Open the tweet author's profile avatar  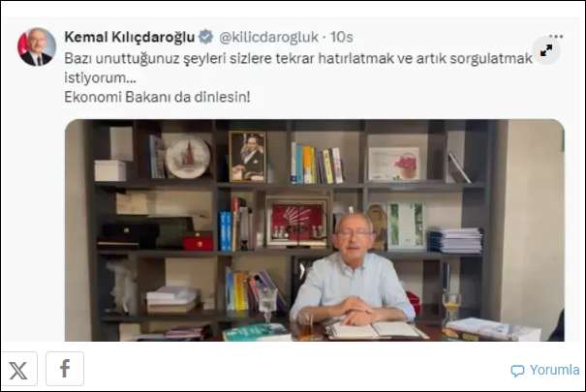(x=37, y=47)
